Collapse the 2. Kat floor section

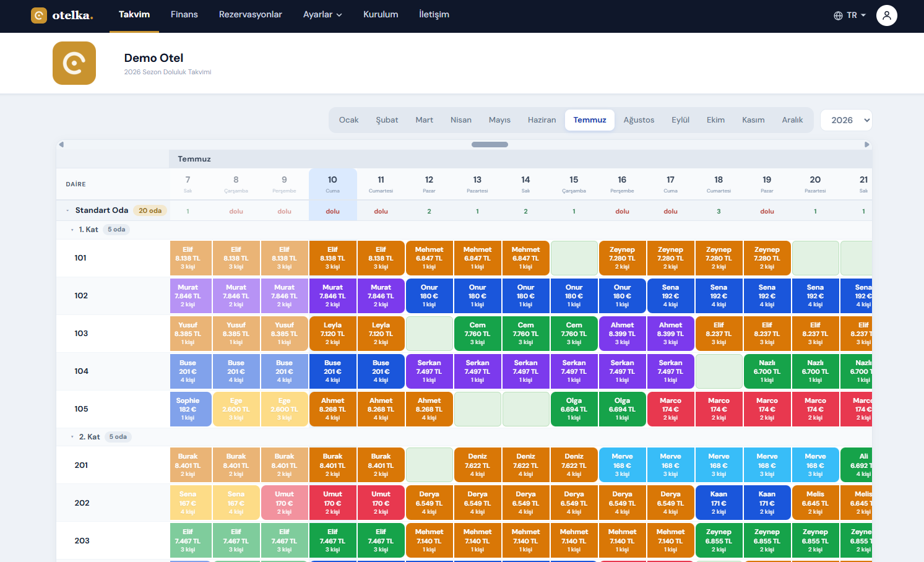point(72,437)
